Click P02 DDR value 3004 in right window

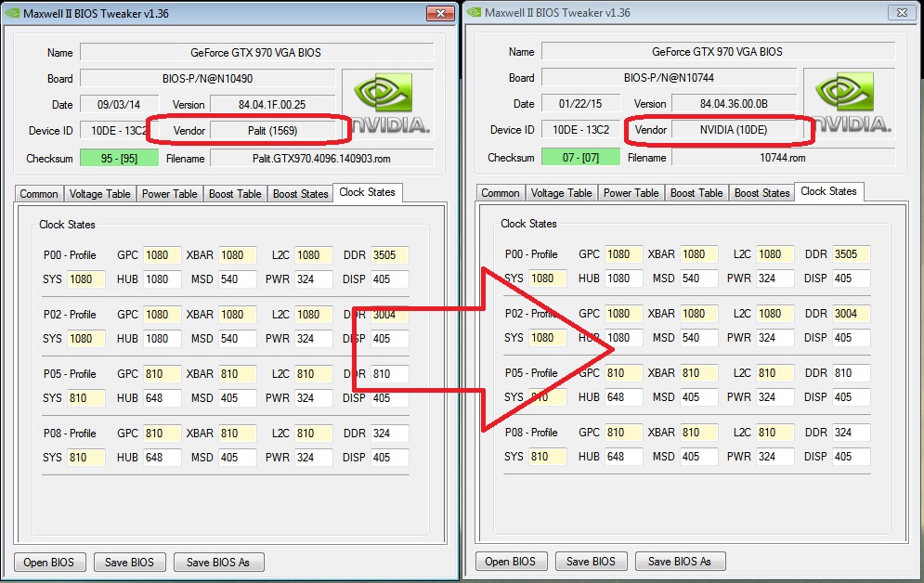point(851,313)
